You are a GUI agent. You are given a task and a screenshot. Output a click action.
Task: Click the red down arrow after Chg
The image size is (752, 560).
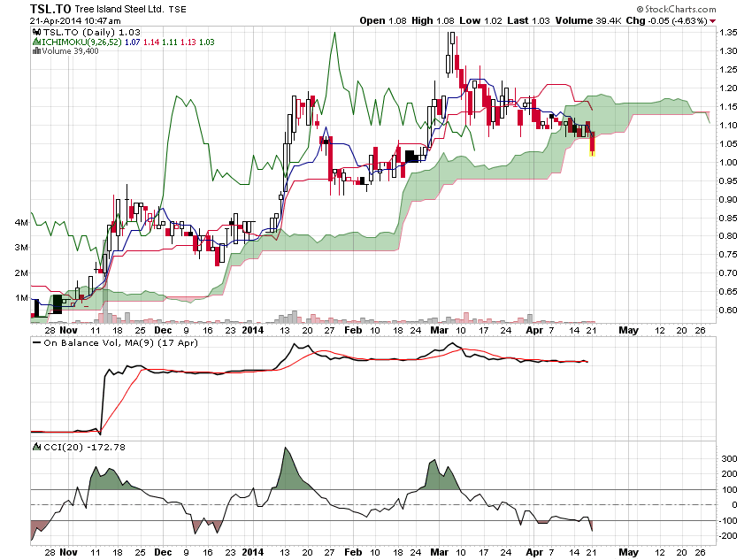pyautogui.click(x=713, y=21)
